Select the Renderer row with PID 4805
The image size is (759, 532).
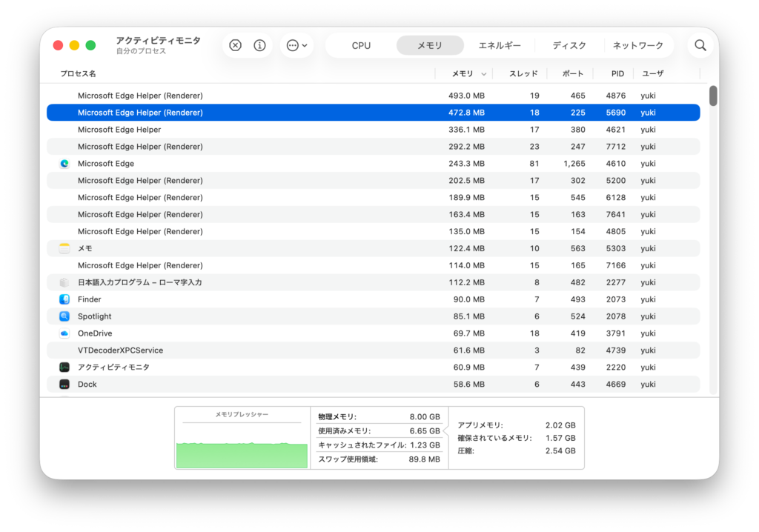click(x=374, y=231)
